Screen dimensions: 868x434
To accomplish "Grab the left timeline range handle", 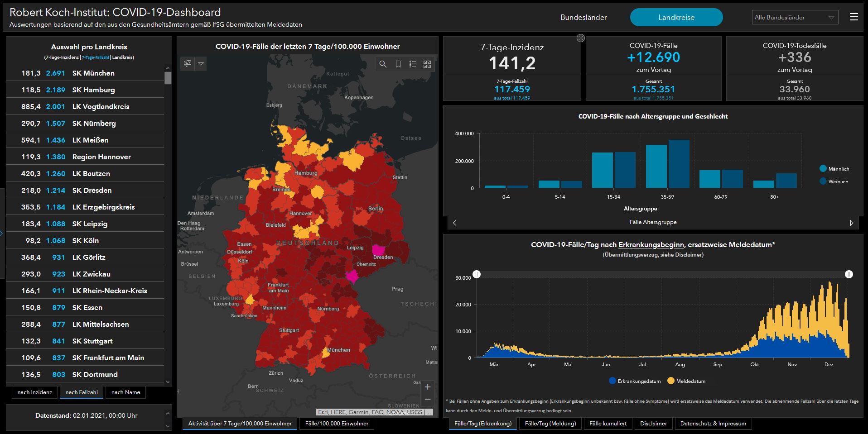I will tap(477, 274).
